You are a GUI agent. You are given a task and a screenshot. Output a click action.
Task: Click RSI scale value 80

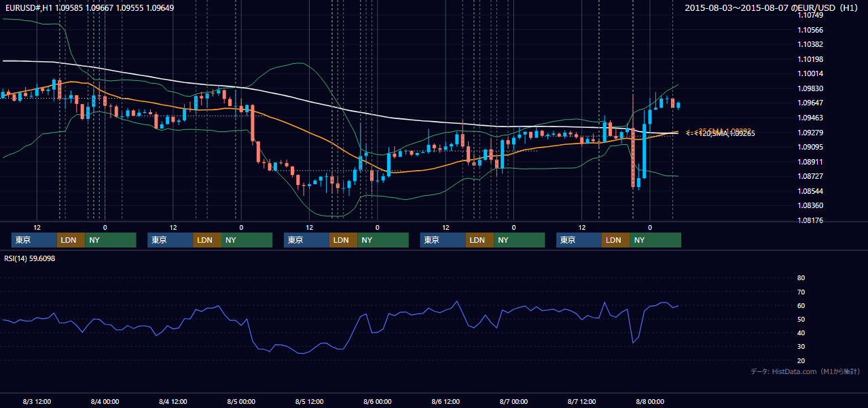click(801, 278)
